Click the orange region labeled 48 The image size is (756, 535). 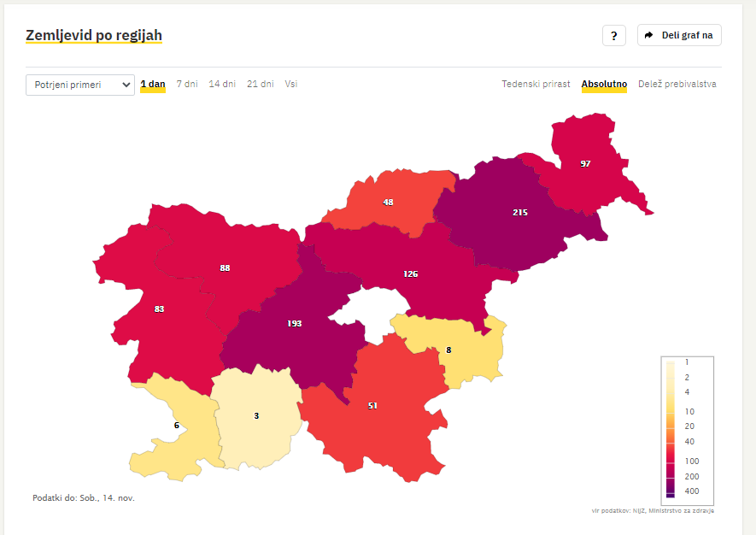click(388, 203)
